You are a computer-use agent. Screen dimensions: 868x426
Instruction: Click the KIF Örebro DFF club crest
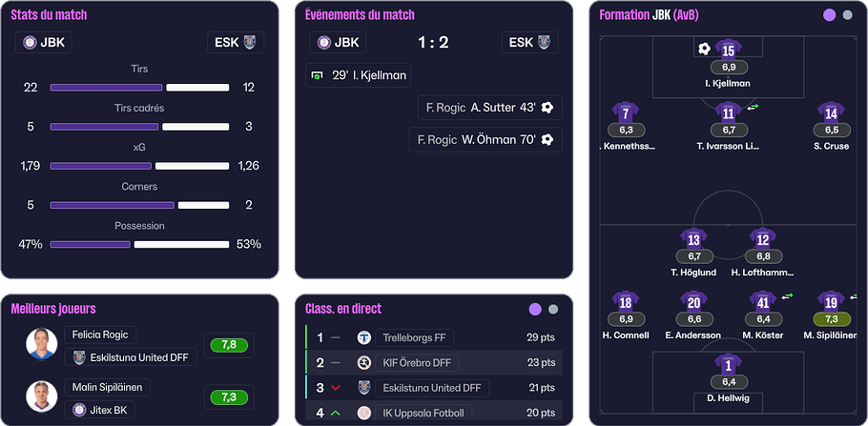(x=363, y=363)
